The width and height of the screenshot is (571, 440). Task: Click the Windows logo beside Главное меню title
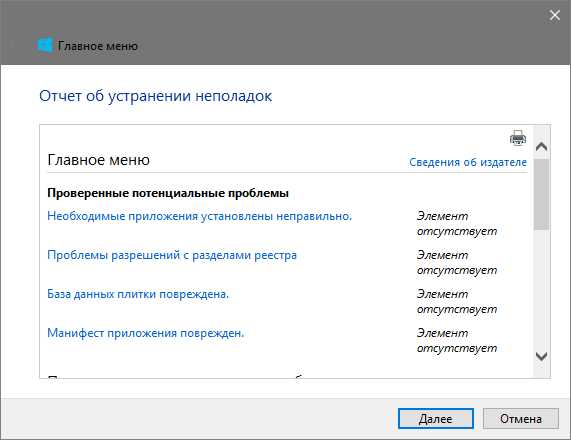[45, 46]
